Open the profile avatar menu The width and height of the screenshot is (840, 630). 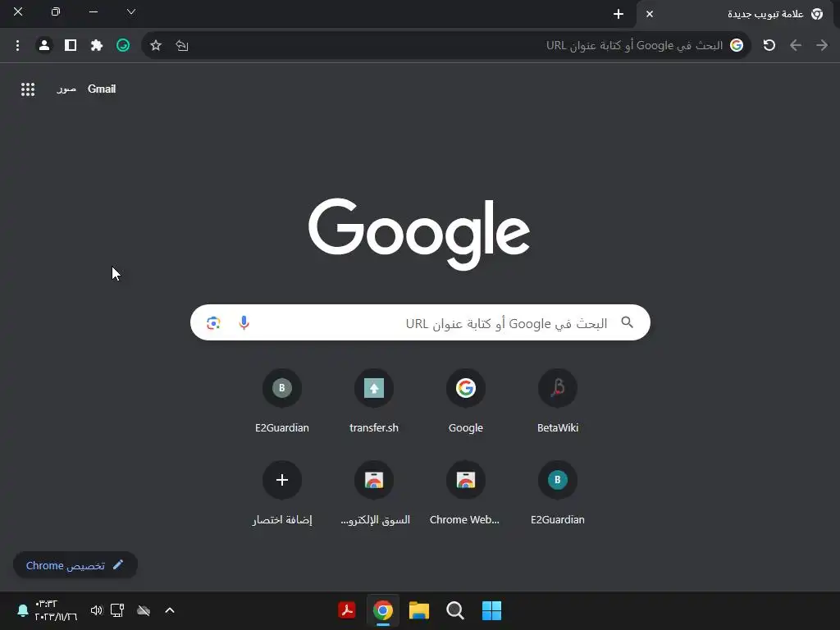44,46
